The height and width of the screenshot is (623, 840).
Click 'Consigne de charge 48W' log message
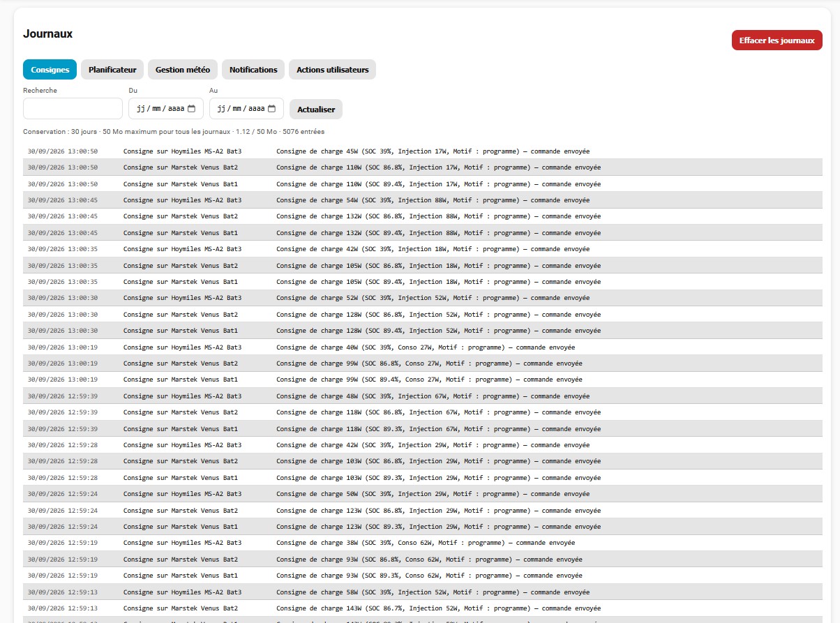pos(433,396)
